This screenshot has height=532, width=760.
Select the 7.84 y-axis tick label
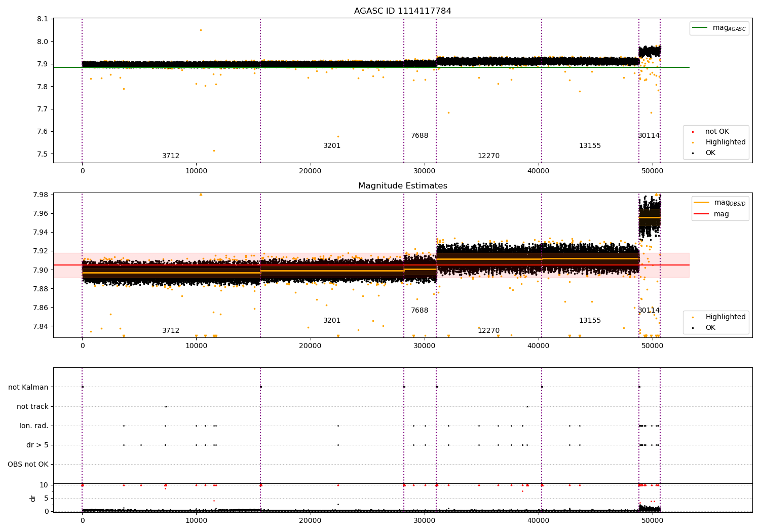[41, 326]
